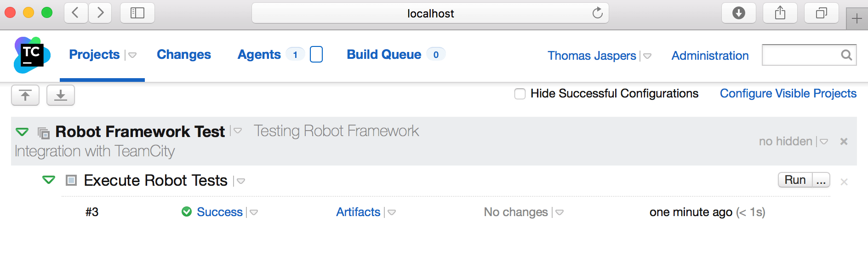This screenshot has width=868, height=263.
Task: Click the TeamCity search input field
Action: pos(800,55)
